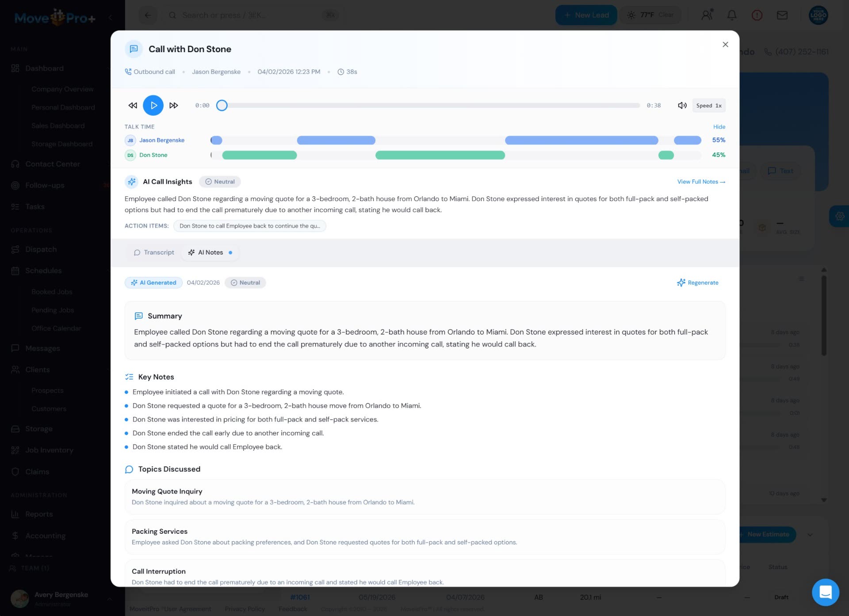Click the AI Call Insights sparkle icon
The image size is (849, 616).
132,182
